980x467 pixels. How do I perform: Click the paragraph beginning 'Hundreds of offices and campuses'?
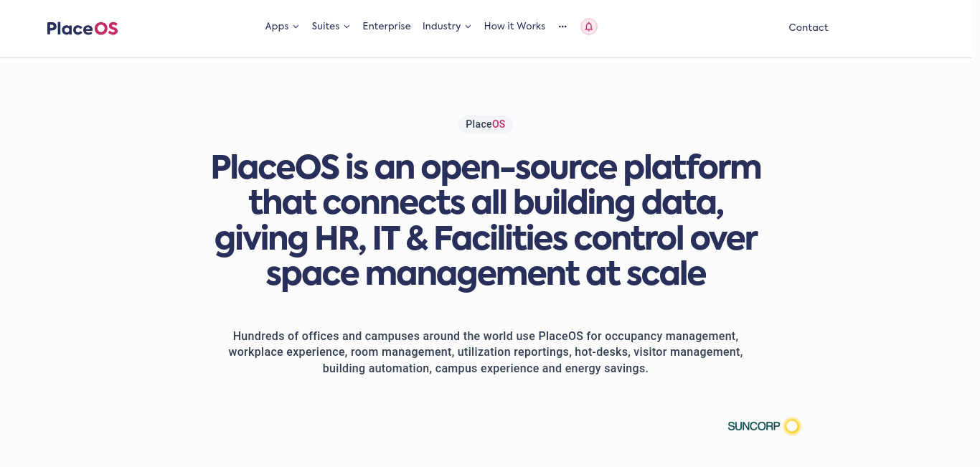coord(486,352)
